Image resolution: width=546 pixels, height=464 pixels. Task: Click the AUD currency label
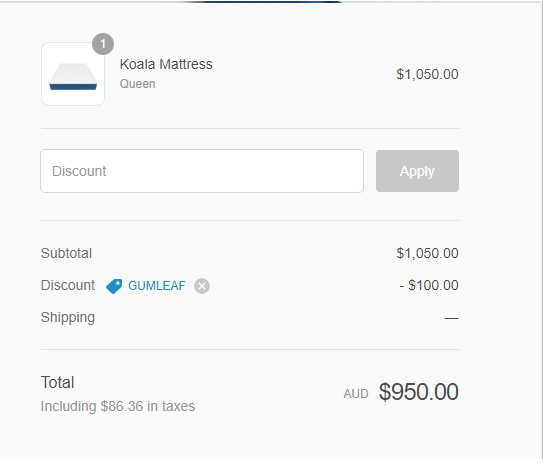coord(356,394)
